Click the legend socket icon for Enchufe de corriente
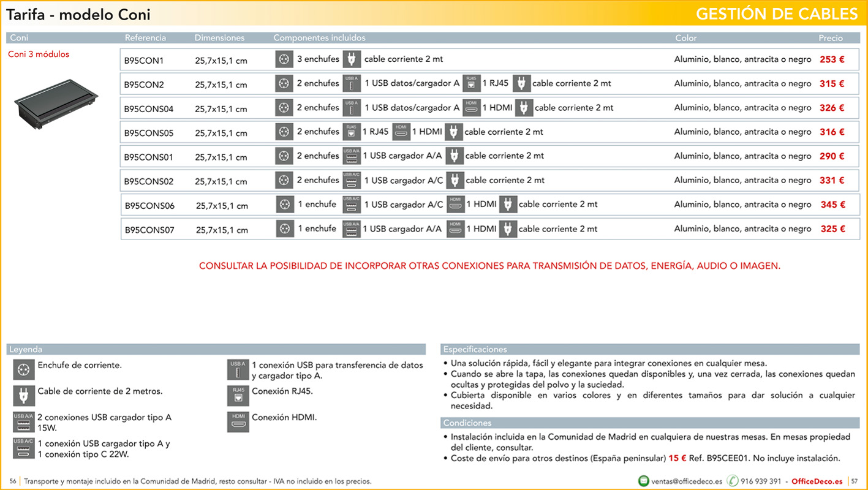Image resolution: width=868 pixels, height=490 pixels. point(24,370)
